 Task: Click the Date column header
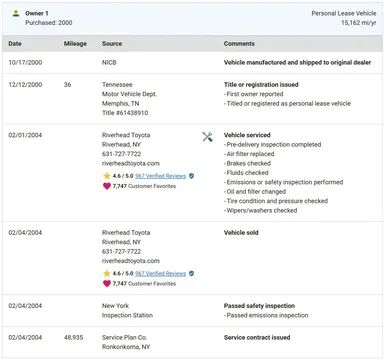point(15,43)
